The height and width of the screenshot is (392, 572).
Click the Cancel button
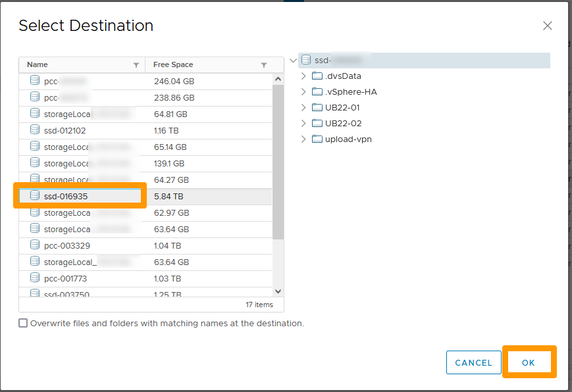[x=473, y=362]
